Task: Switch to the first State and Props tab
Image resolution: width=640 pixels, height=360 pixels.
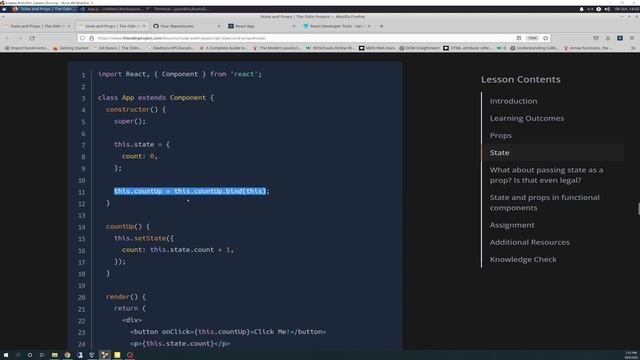Action: (37, 26)
